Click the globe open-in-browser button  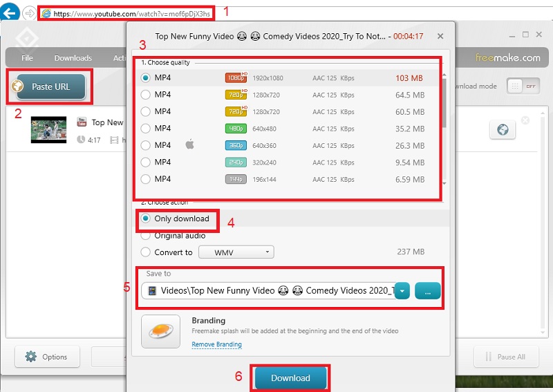(x=503, y=129)
